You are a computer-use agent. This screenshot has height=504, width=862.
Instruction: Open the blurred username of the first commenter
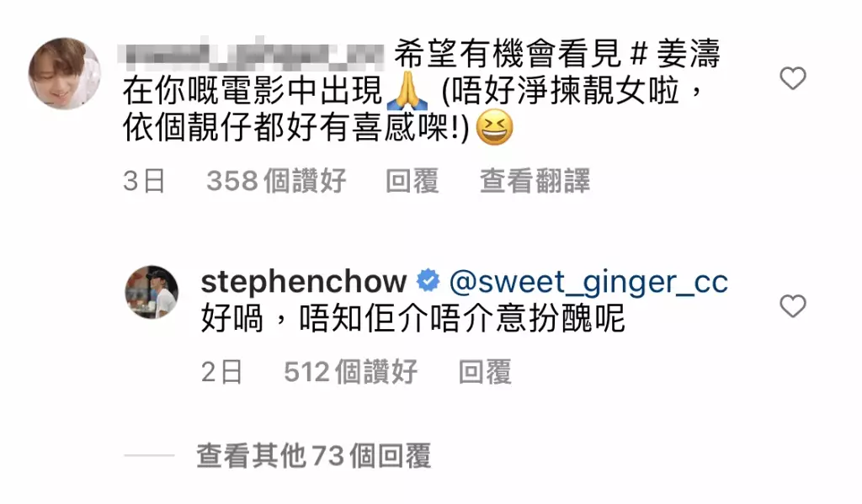coord(251,54)
